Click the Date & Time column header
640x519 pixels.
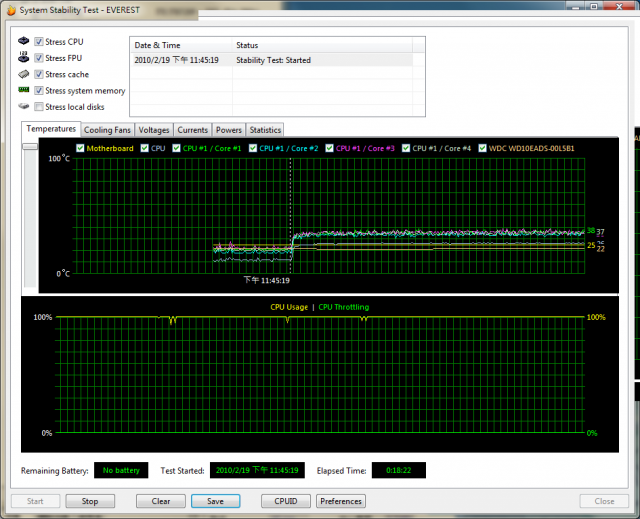181,45
